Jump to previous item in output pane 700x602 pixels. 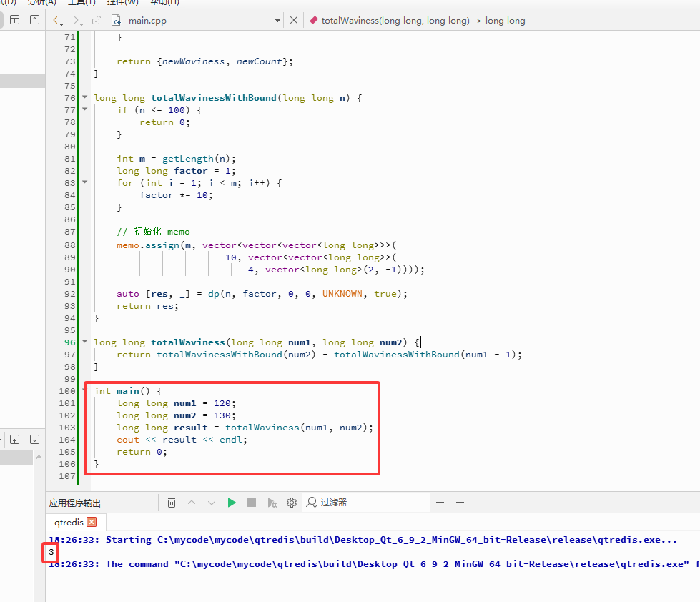(x=192, y=503)
